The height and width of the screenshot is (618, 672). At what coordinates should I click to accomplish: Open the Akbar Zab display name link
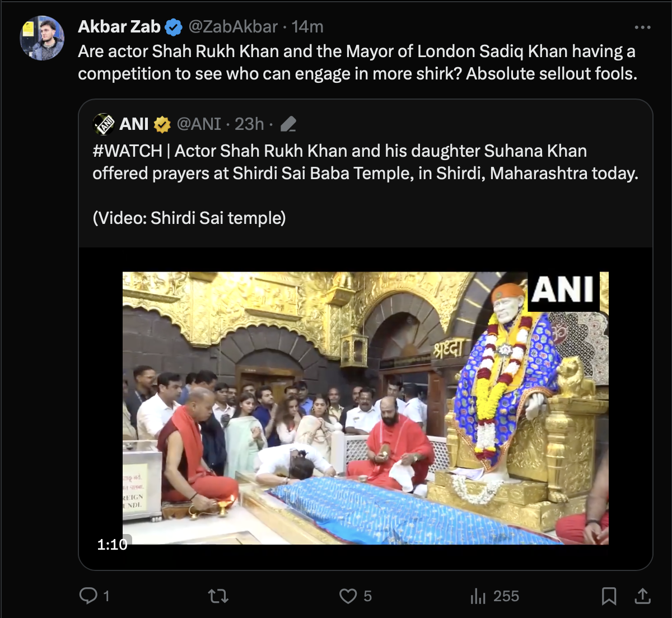119,27
